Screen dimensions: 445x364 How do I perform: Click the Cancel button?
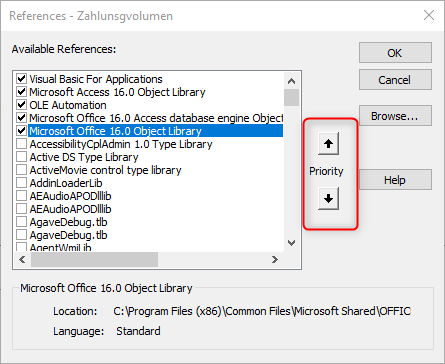pos(395,80)
